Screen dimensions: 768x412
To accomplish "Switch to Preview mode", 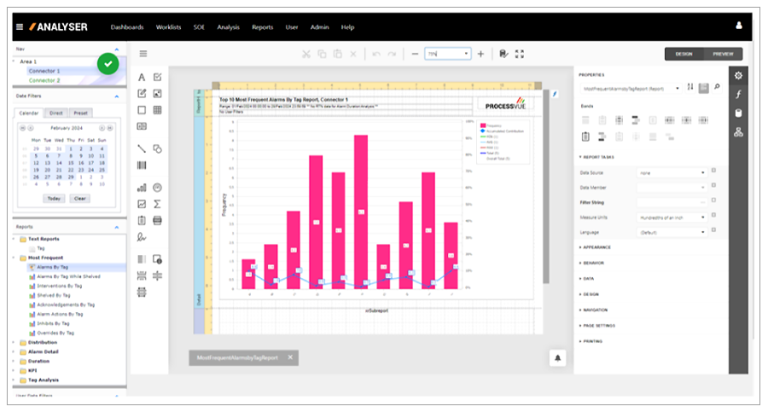I will pyautogui.click(x=723, y=54).
